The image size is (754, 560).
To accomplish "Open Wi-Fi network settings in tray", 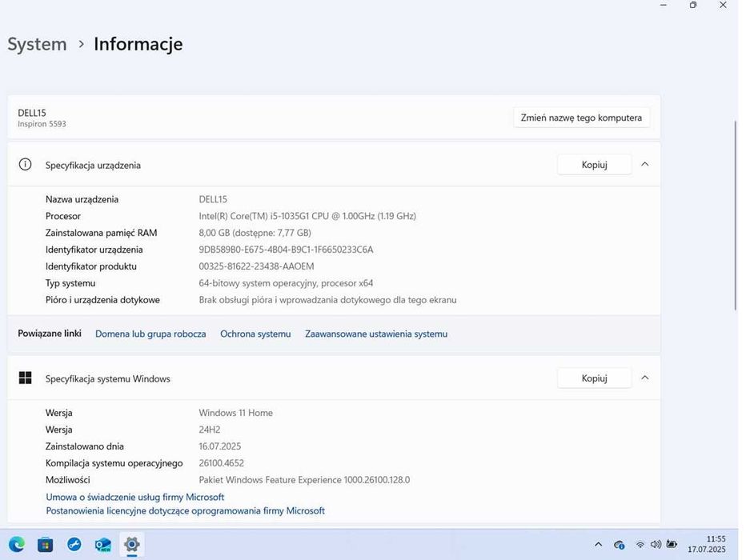I will 640,545.
